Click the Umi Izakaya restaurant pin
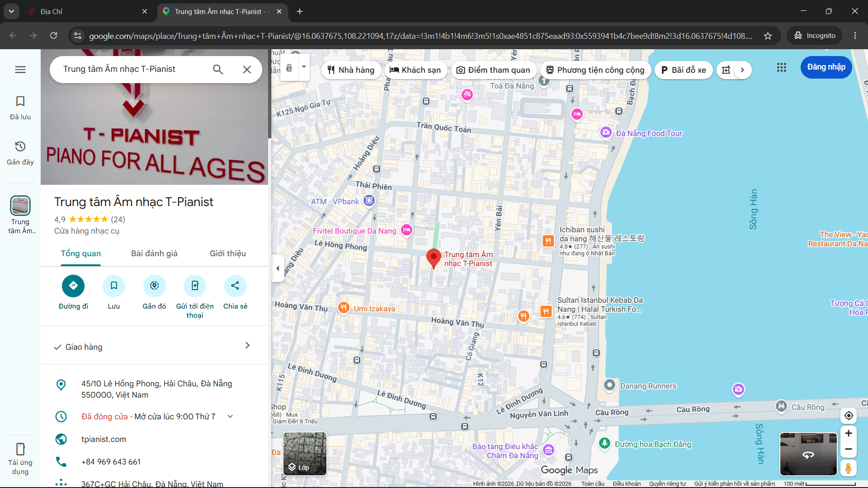 click(344, 308)
